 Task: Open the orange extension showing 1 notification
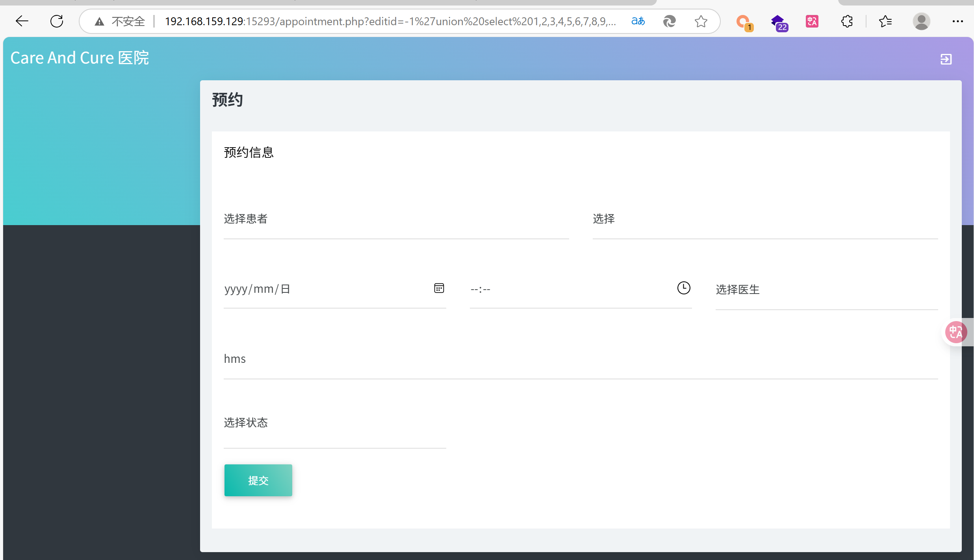pos(744,21)
